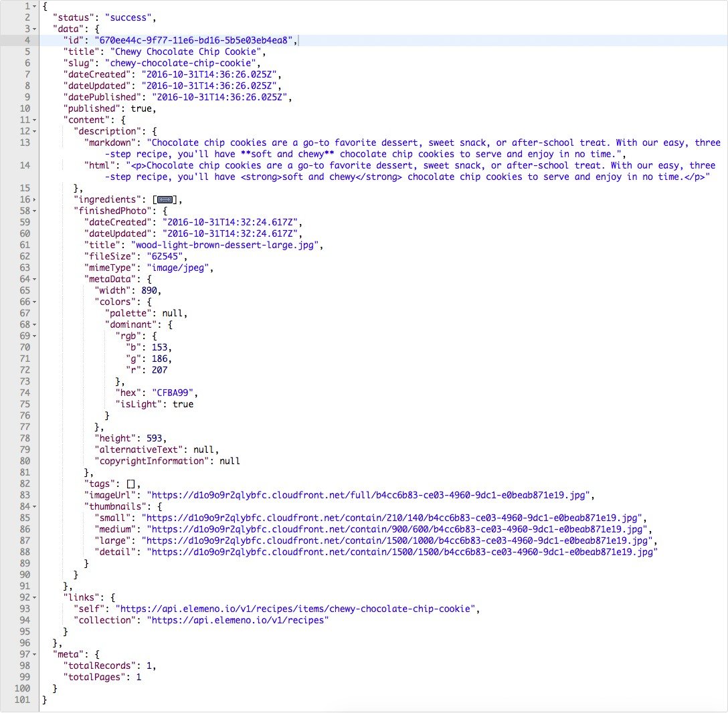Image resolution: width=728 pixels, height=713 pixels.
Task: Click the imageUrl cloudfront full image link
Action: 371,495
